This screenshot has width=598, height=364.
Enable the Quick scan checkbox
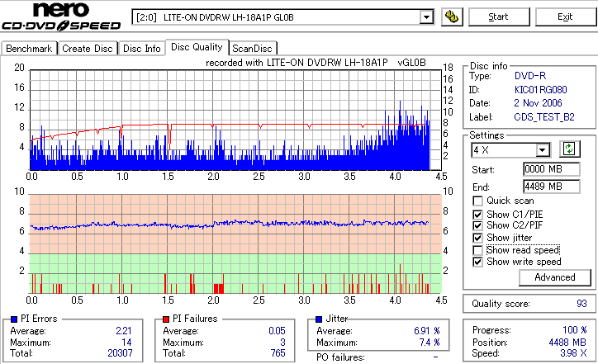[477, 201]
